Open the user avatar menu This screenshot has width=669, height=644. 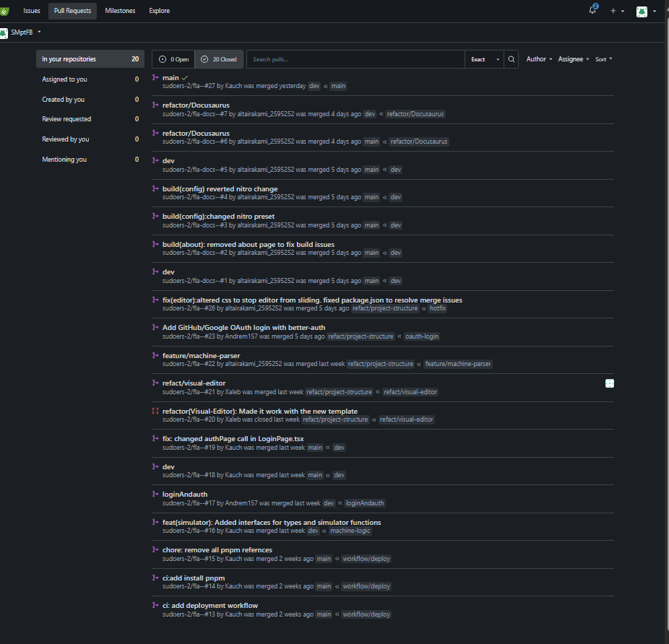(646, 12)
